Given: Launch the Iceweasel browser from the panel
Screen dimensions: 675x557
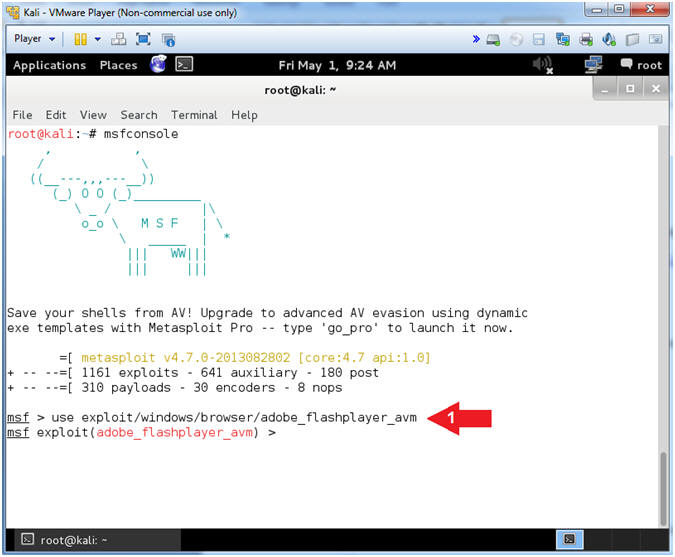Looking at the screenshot, I should [158, 65].
